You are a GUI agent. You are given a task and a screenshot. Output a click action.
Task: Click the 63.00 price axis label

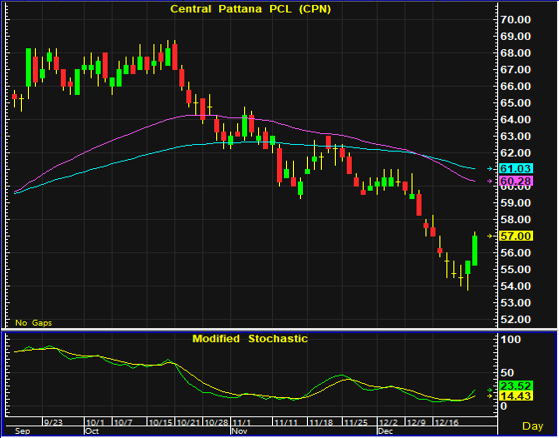point(516,136)
